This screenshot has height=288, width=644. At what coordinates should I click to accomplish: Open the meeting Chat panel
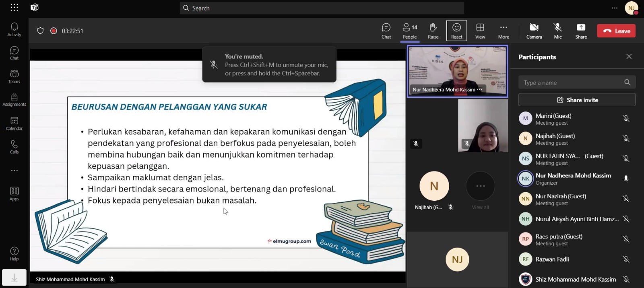pos(386,31)
